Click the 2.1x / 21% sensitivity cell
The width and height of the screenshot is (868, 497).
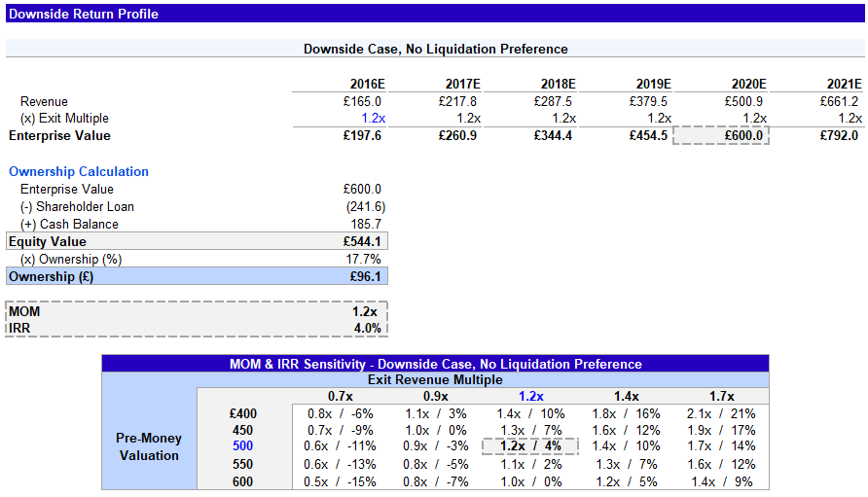(721, 413)
